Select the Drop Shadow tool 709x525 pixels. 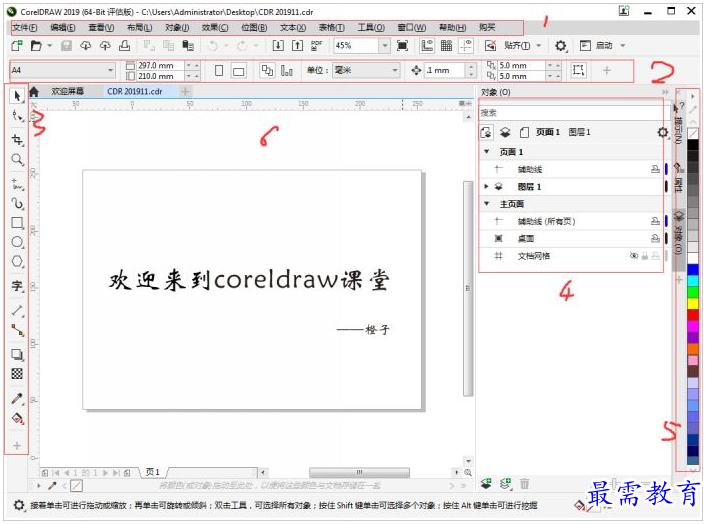click(17, 355)
